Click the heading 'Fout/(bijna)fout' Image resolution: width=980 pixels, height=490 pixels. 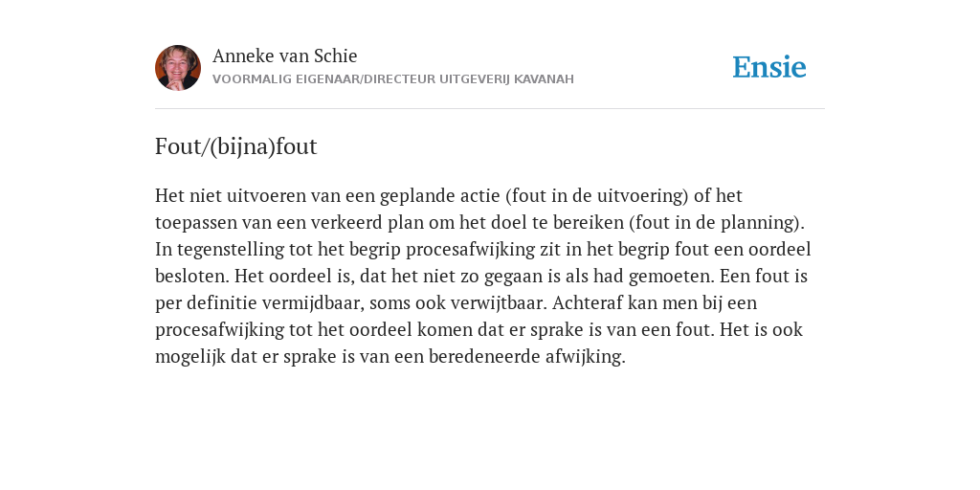(236, 146)
